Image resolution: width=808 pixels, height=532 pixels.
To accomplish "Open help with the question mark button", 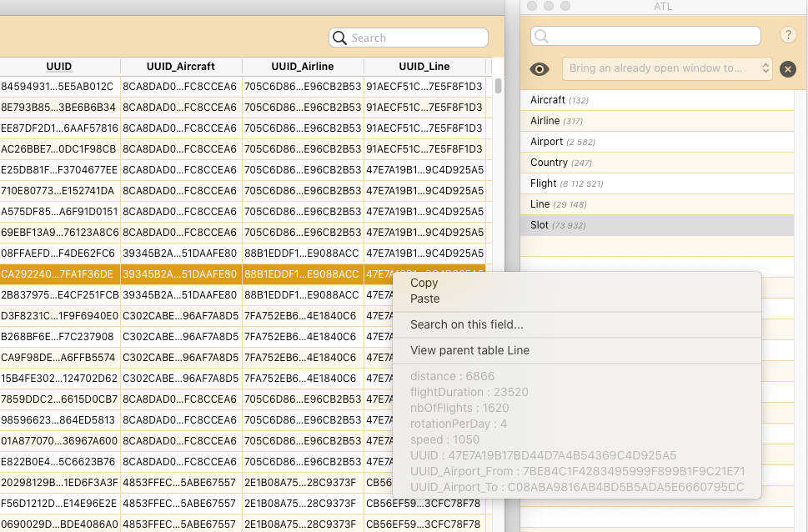I will point(788,35).
